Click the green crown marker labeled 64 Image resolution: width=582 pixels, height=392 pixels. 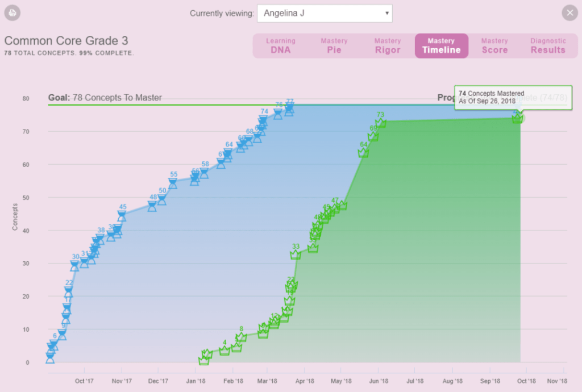click(x=363, y=153)
